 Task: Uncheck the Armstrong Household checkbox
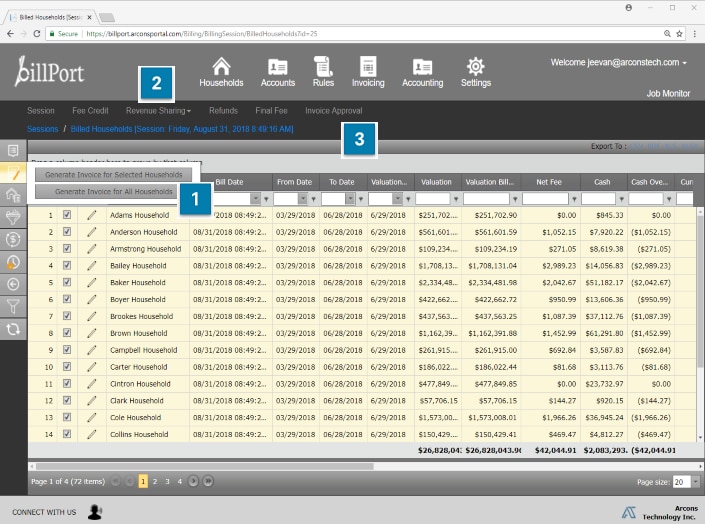[x=67, y=248]
